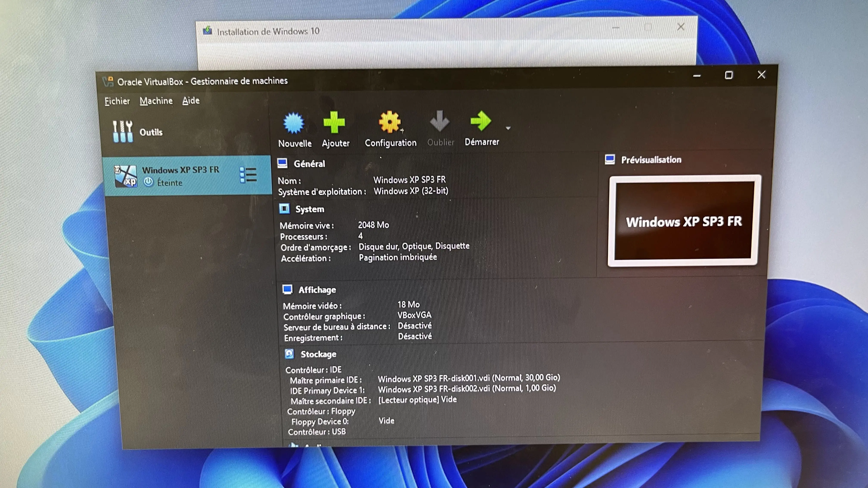
Task: Close the VirtualBox manager window
Action: tap(761, 74)
